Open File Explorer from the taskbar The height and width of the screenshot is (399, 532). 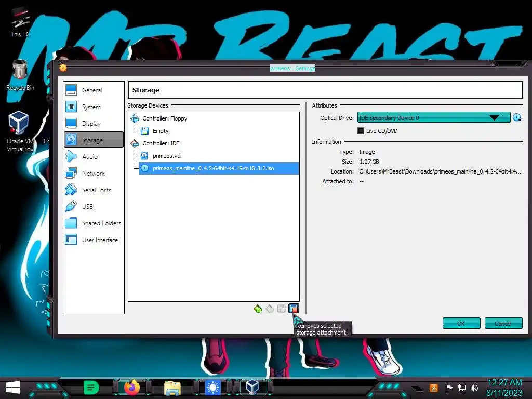(x=172, y=388)
